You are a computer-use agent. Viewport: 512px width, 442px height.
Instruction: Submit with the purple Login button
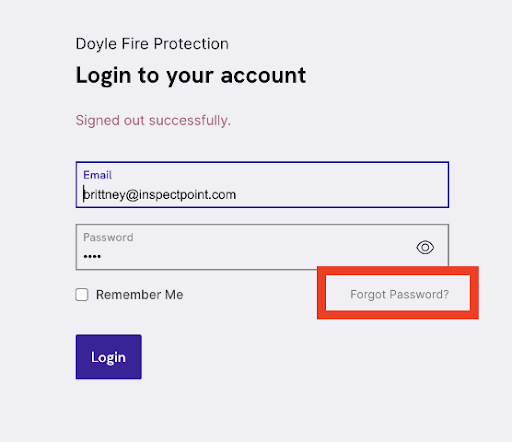pyautogui.click(x=109, y=357)
